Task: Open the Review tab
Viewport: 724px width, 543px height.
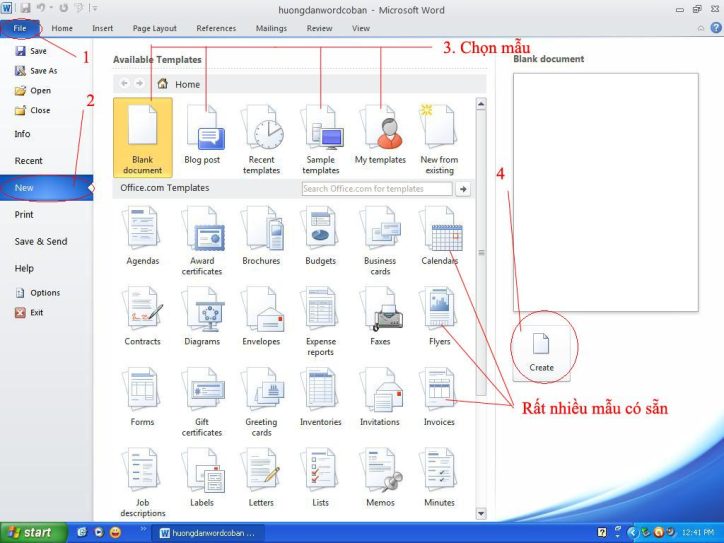Action: [320, 28]
